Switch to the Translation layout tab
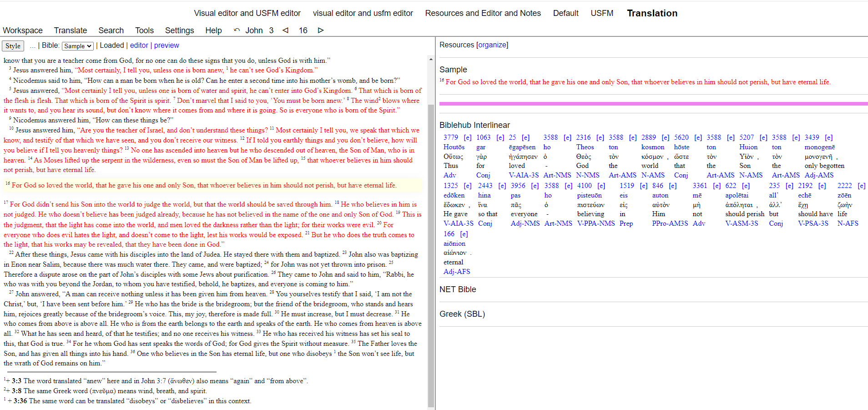868x410 pixels. [x=652, y=13]
